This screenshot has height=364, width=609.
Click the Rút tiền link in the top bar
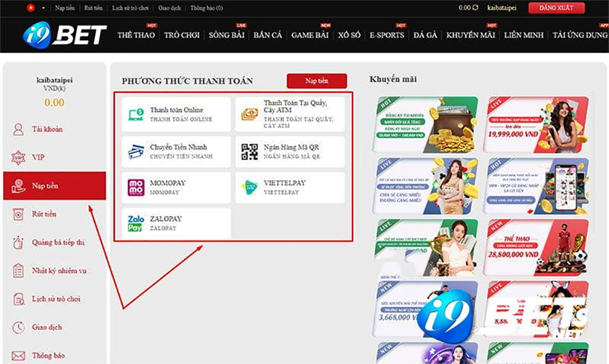94,8
